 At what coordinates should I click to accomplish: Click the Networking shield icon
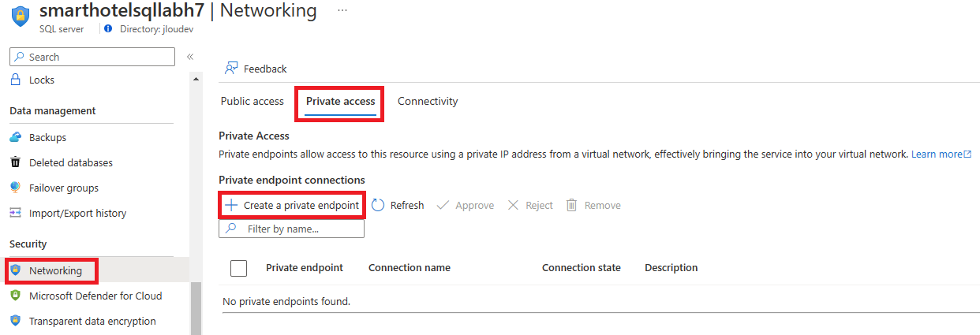[15, 270]
